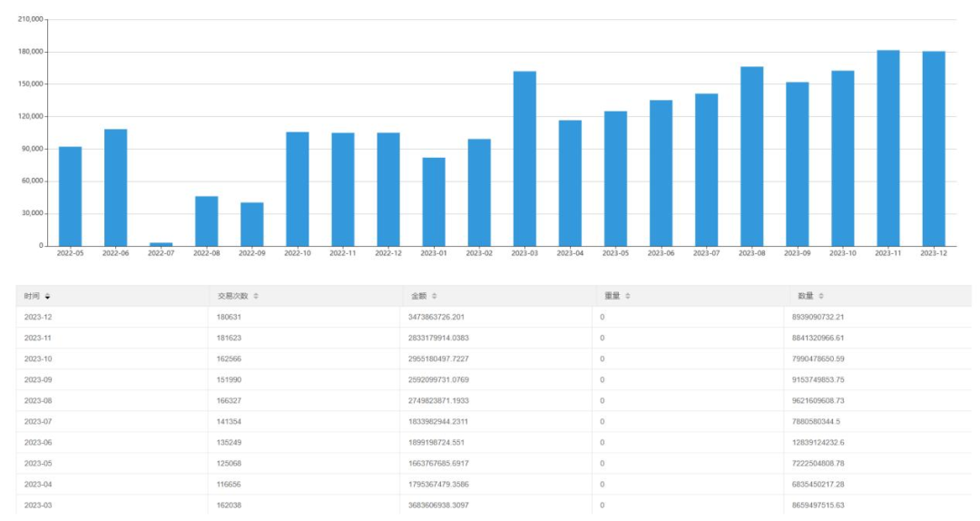Click the value 166327
The image size is (980, 521).
(229, 400)
